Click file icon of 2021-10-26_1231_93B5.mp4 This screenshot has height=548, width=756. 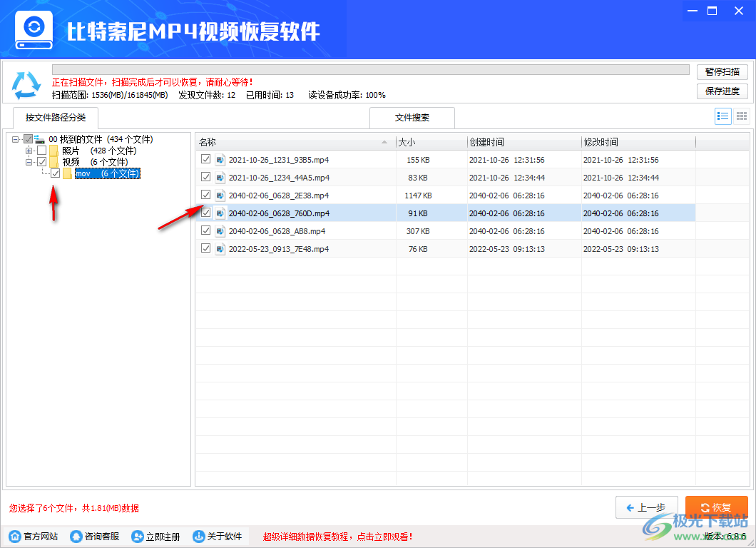[220, 160]
